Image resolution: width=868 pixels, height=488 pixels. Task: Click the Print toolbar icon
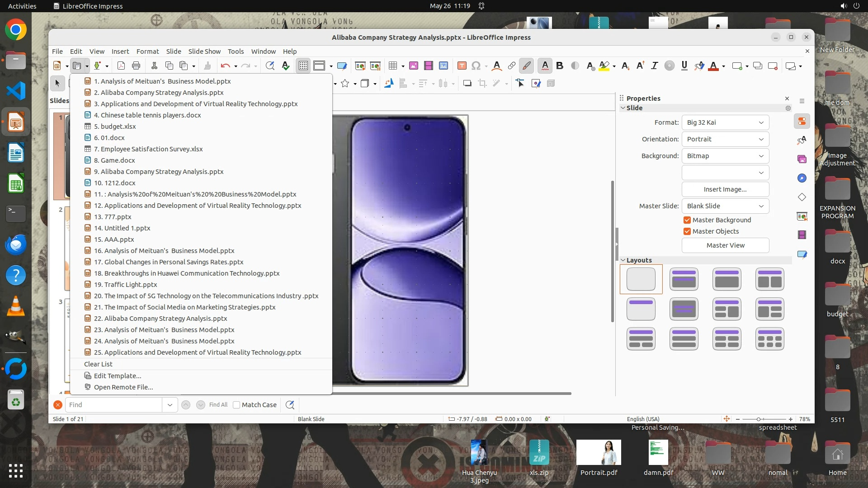pos(136,66)
